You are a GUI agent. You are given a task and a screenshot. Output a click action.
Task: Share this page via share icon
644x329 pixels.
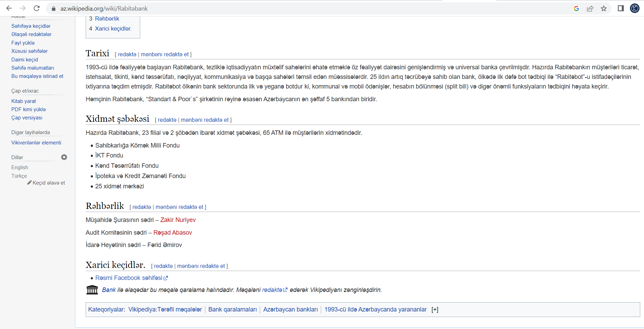point(590,9)
